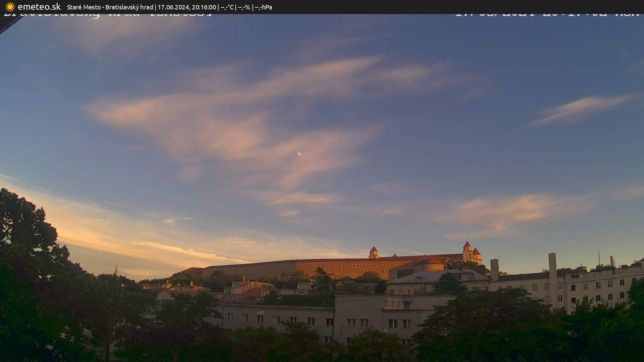
Task: Click the Staré Mesto - Bratislavský hrad title
Action: (110, 7)
